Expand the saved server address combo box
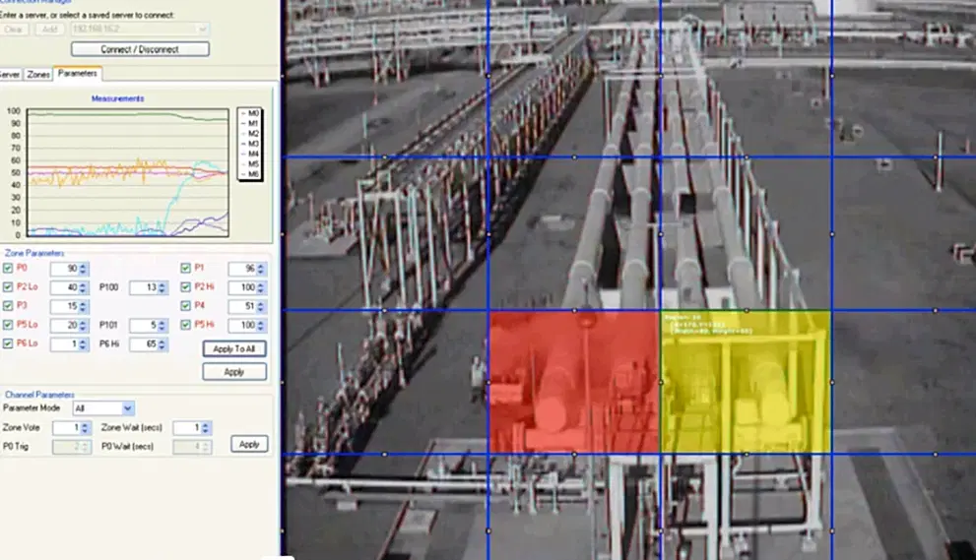The image size is (976, 560). (203, 30)
